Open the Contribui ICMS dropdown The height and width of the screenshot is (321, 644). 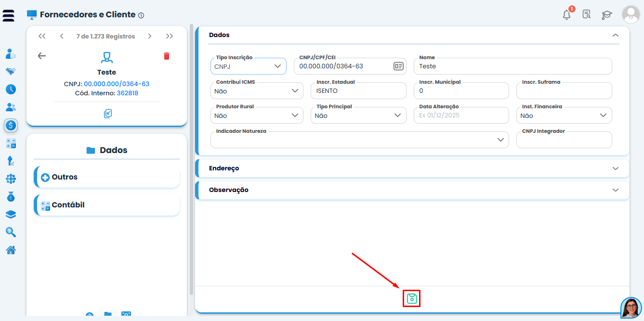click(257, 90)
